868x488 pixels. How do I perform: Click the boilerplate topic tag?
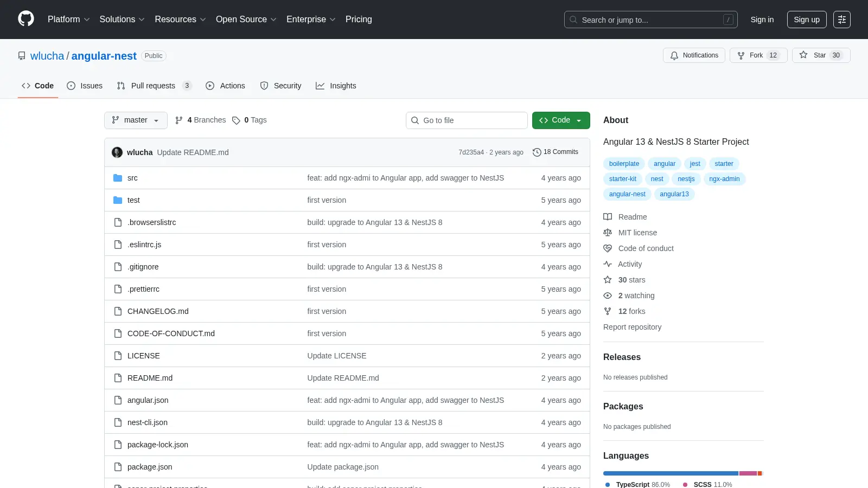[x=624, y=164]
